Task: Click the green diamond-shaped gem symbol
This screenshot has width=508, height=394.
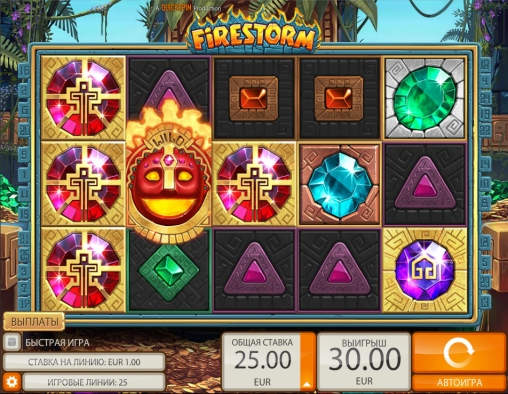Action: pyautogui.click(x=169, y=271)
